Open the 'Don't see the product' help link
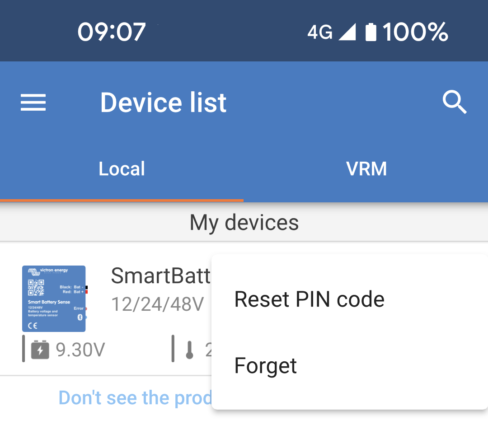Image resolution: width=488 pixels, height=448 pixels. [136, 397]
